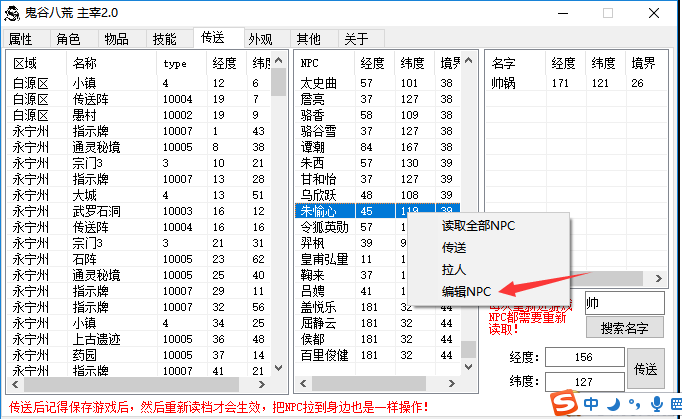Select NPC 侯都 in the list
The height and width of the screenshot is (419, 682).
tap(378, 339)
